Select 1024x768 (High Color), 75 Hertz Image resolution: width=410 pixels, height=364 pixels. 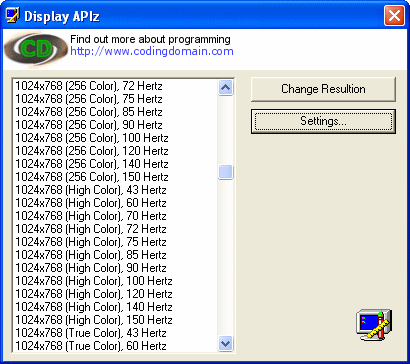coord(115,242)
